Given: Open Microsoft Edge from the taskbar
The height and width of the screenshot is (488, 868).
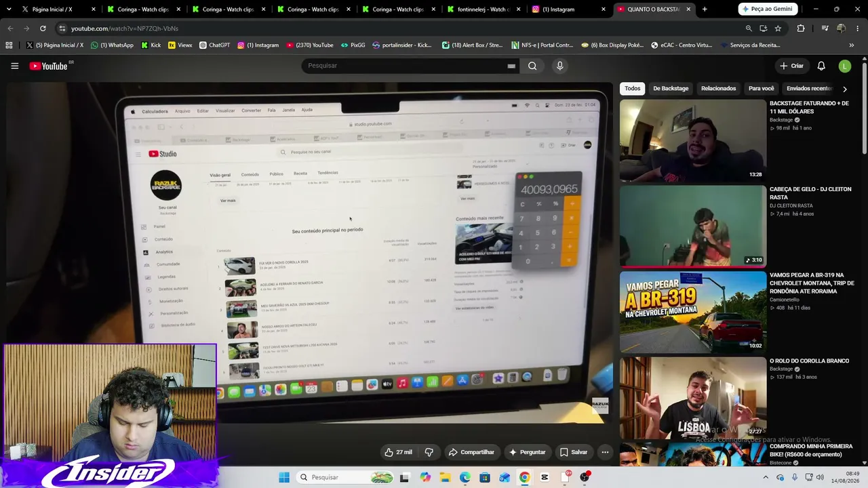Looking at the screenshot, I should [x=465, y=477].
